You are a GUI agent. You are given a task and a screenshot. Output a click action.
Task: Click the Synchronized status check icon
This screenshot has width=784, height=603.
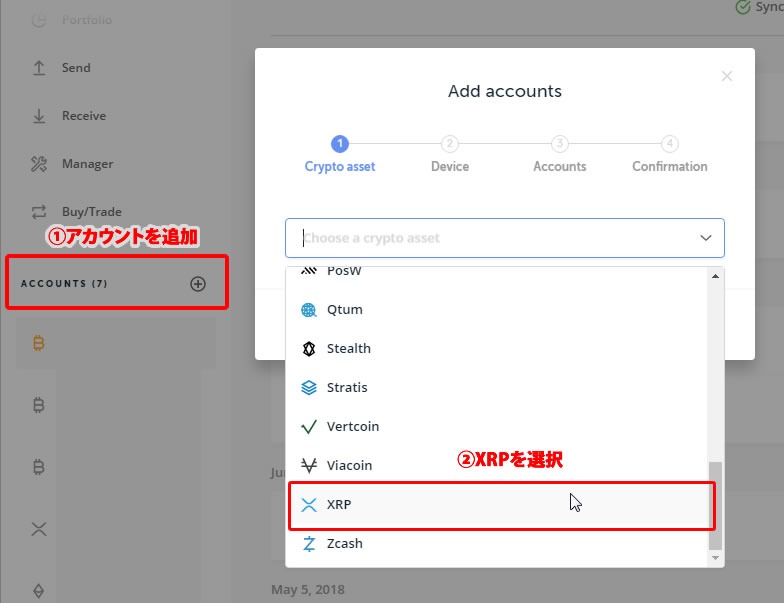tap(743, 7)
